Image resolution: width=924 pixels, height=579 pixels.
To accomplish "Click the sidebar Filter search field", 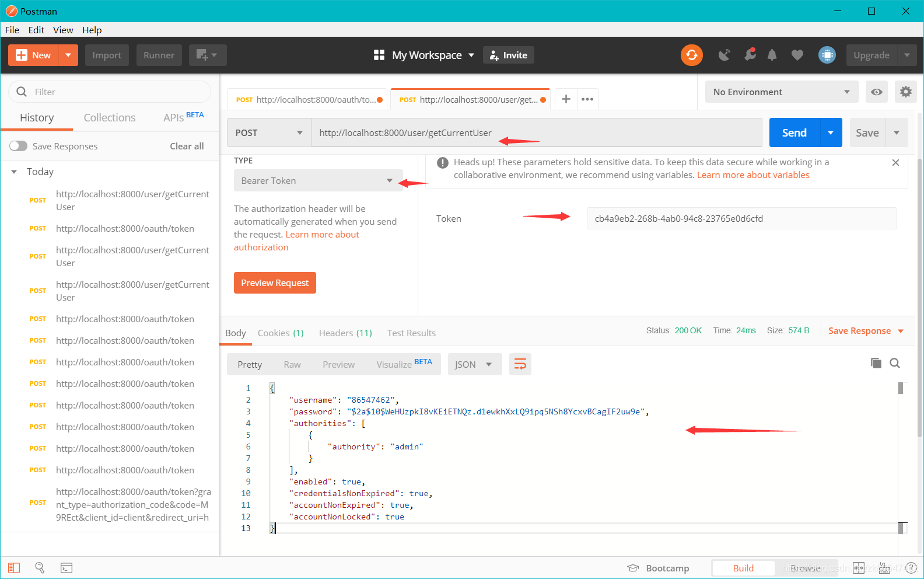I will (x=110, y=92).
